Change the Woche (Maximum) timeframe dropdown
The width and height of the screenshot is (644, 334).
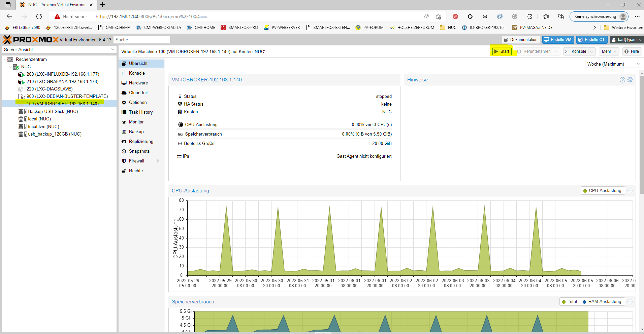pos(613,64)
